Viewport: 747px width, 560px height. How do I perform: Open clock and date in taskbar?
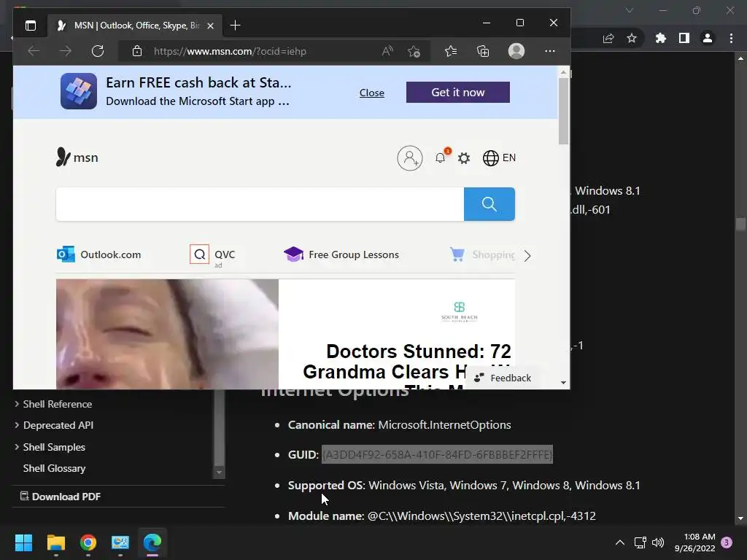[x=695, y=542]
